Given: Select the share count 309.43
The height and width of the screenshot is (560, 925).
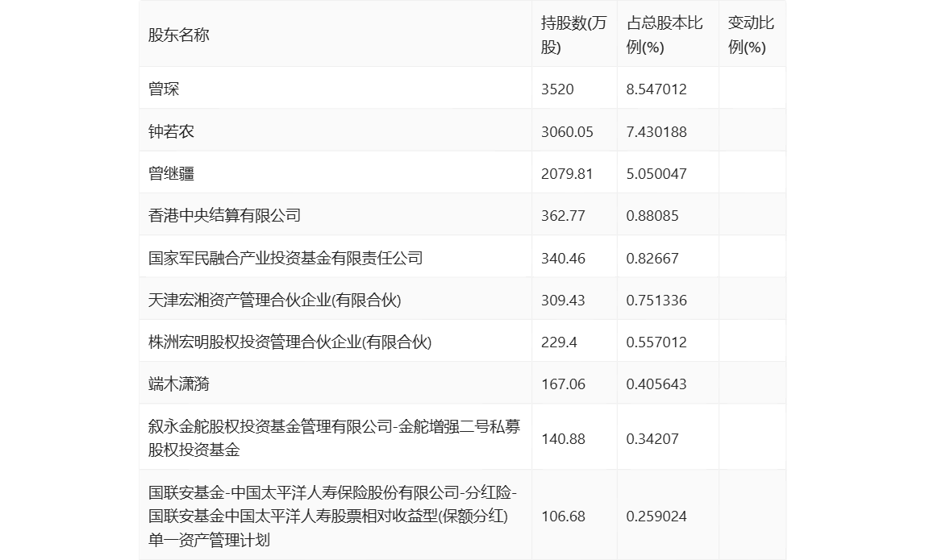Looking at the screenshot, I should (563, 300).
